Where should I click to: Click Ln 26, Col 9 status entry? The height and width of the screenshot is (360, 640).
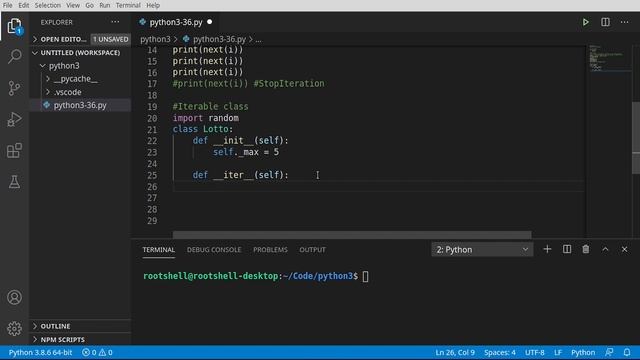point(455,352)
